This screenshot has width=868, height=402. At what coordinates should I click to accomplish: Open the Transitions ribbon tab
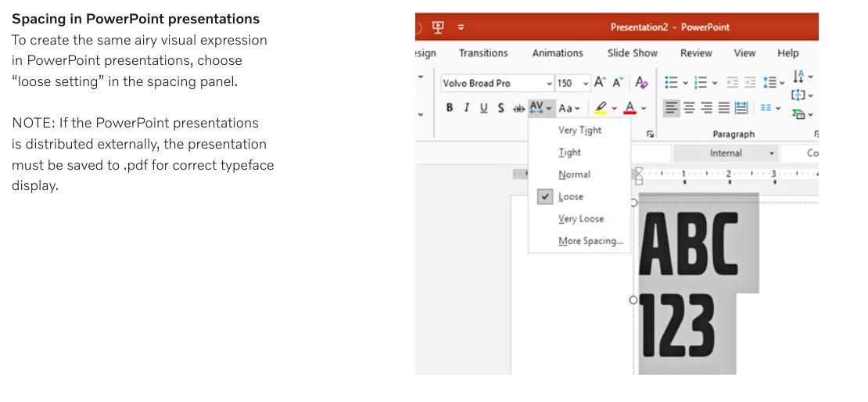483,53
